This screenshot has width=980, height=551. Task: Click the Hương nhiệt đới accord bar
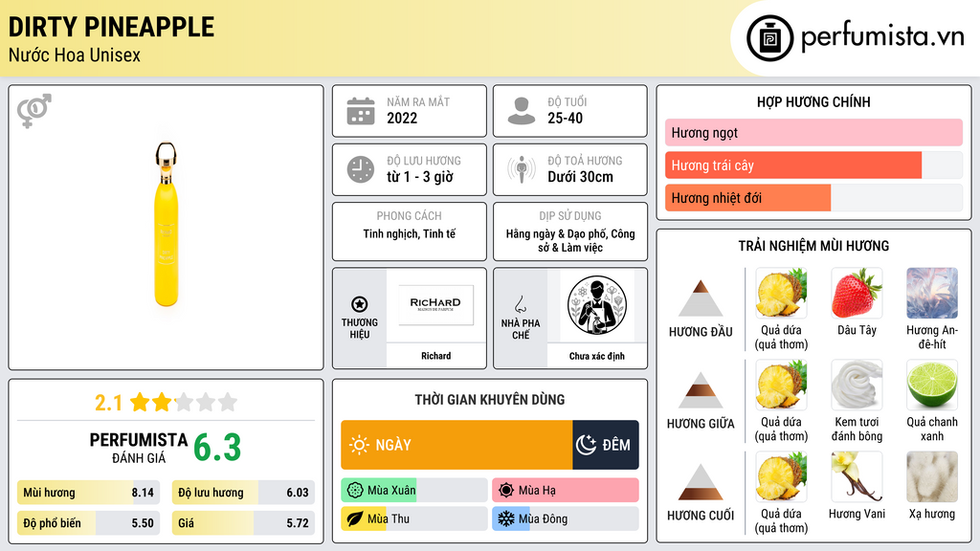pyautogui.click(x=813, y=198)
